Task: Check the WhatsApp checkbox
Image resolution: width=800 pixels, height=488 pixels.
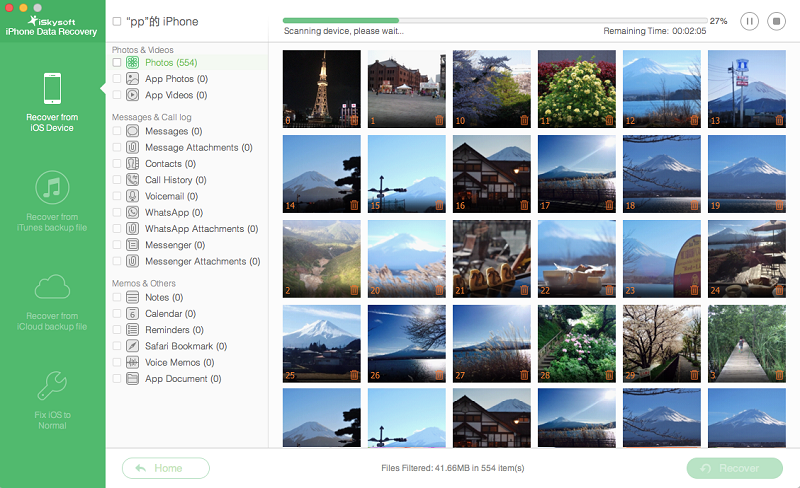Action: click(x=117, y=212)
